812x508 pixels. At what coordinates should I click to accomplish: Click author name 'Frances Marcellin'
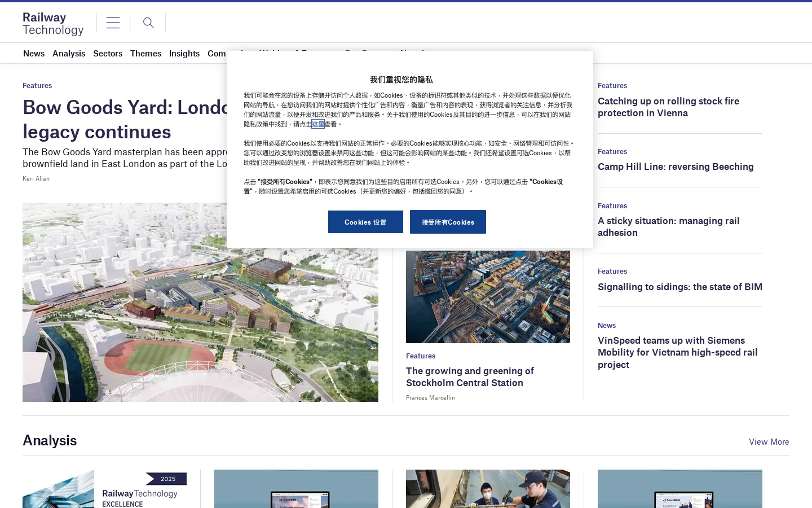(430, 397)
